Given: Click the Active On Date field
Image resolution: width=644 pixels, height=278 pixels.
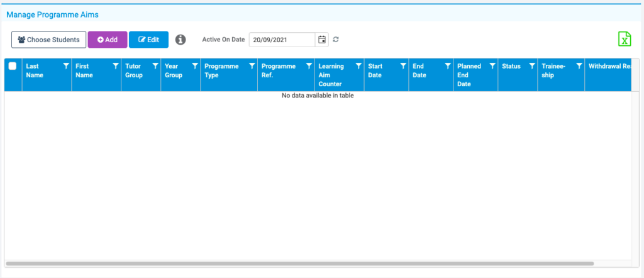Looking at the screenshot, I should tap(282, 40).
